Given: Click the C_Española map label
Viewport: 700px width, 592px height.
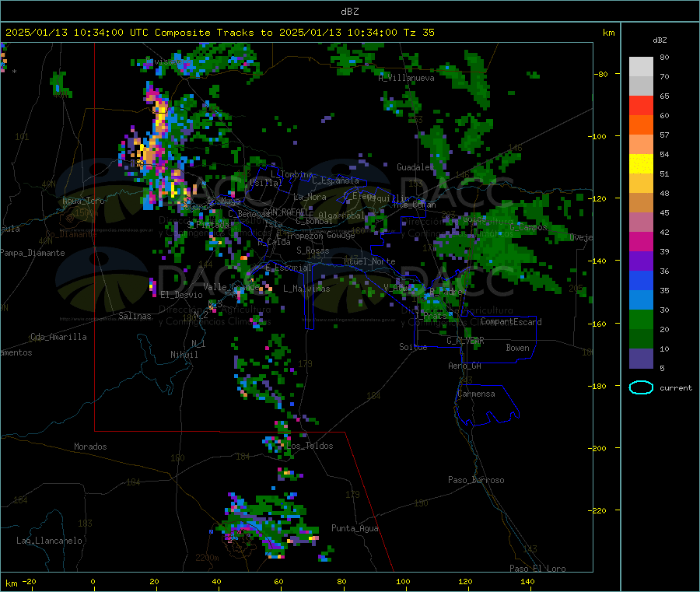Looking at the screenshot, I should click(x=335, y=180).
